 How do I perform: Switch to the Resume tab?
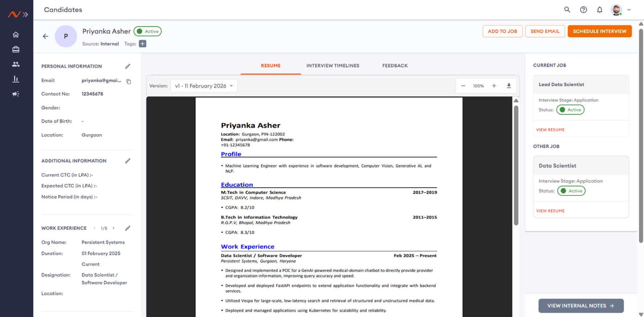271,66
